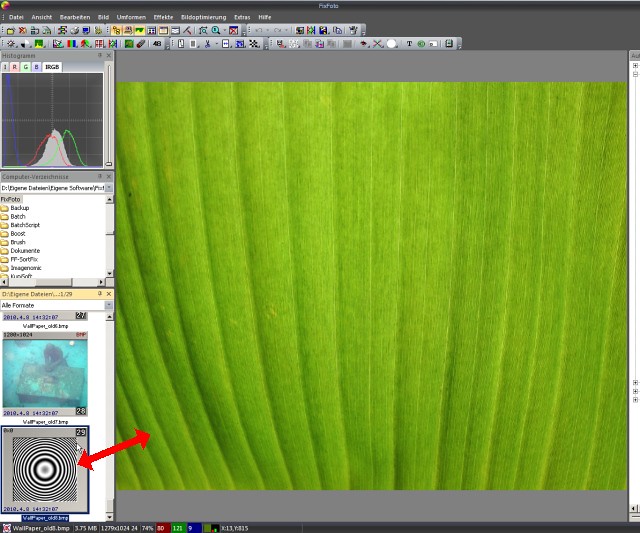Click the Text tool T icon
The image size is (640, 533).
pyautogui.click(x=409, y=44)
